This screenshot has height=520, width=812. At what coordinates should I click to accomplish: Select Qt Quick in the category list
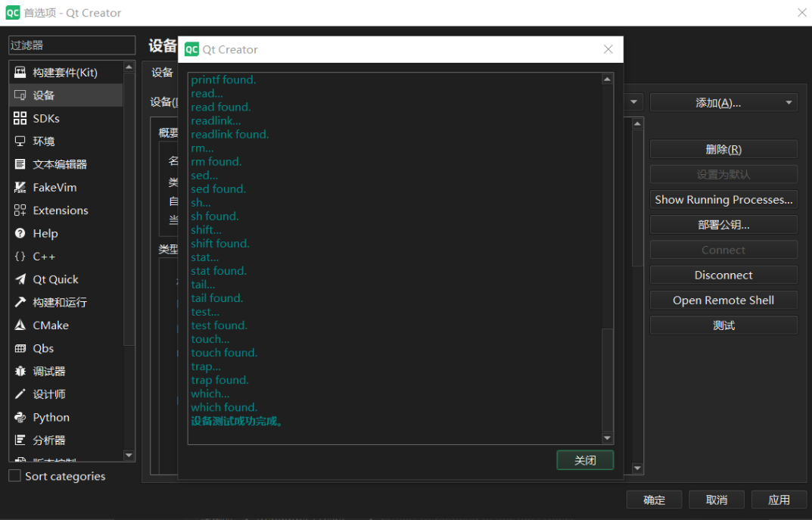[x=66, y=280]
